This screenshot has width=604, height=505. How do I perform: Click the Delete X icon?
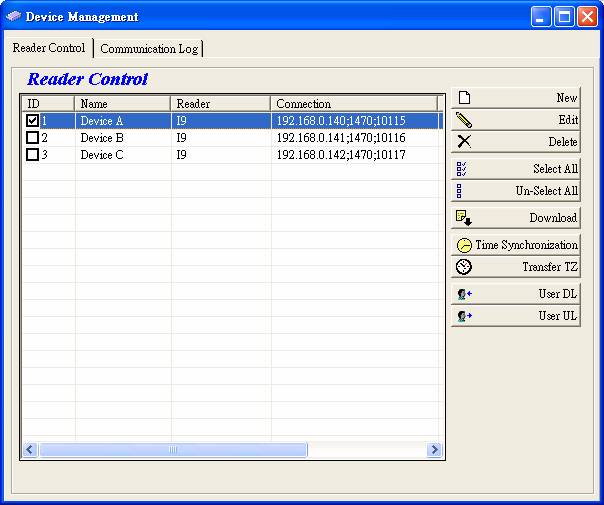[464, 141]
